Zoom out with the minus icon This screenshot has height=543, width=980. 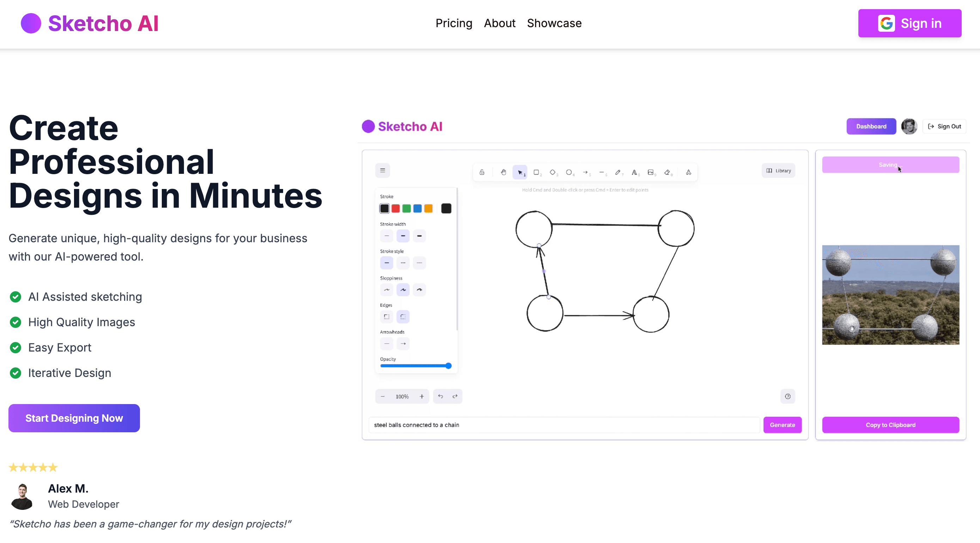382,397
